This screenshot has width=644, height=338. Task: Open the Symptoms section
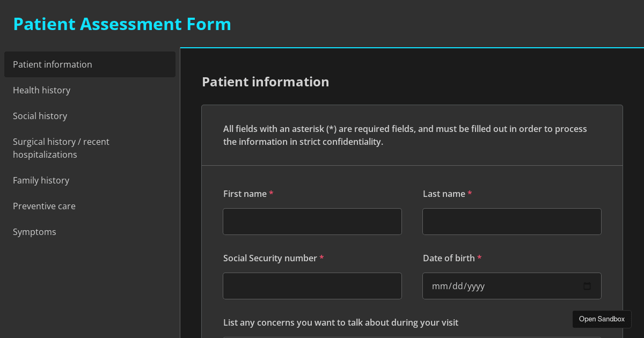tap(90, 232)
